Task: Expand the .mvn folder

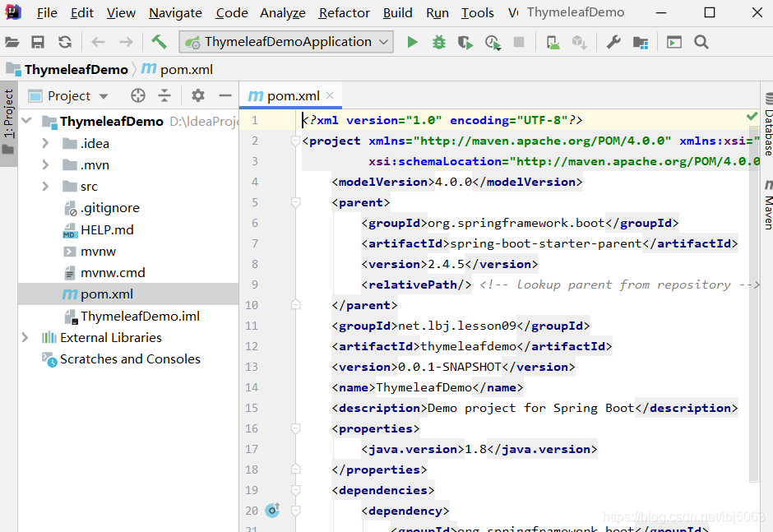Action: 45,164
